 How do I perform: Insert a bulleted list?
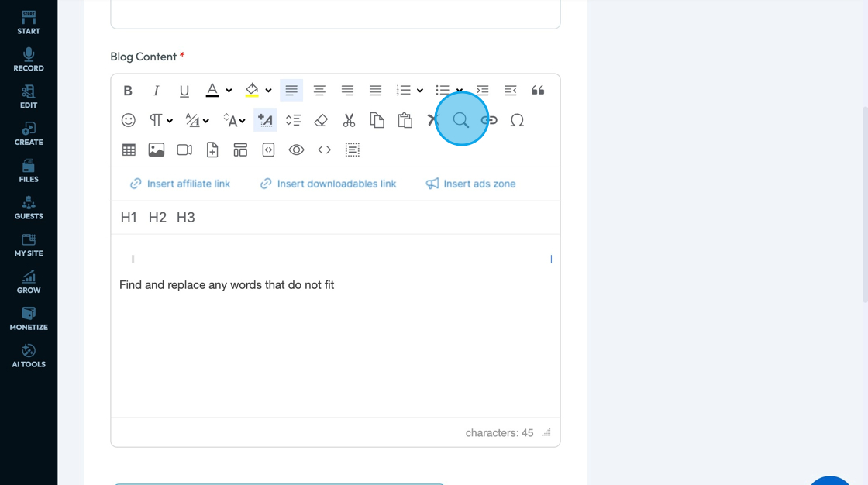coord(443,90)
